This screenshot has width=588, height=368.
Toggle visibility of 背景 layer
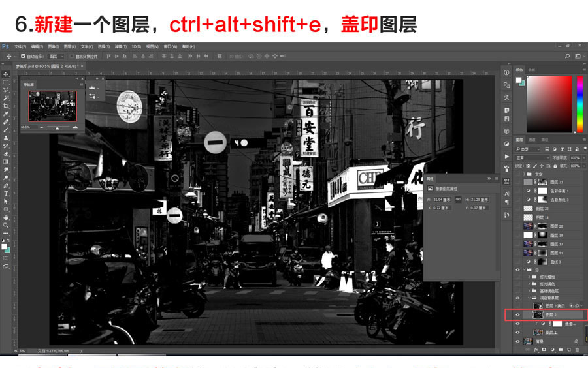(518, 341)
